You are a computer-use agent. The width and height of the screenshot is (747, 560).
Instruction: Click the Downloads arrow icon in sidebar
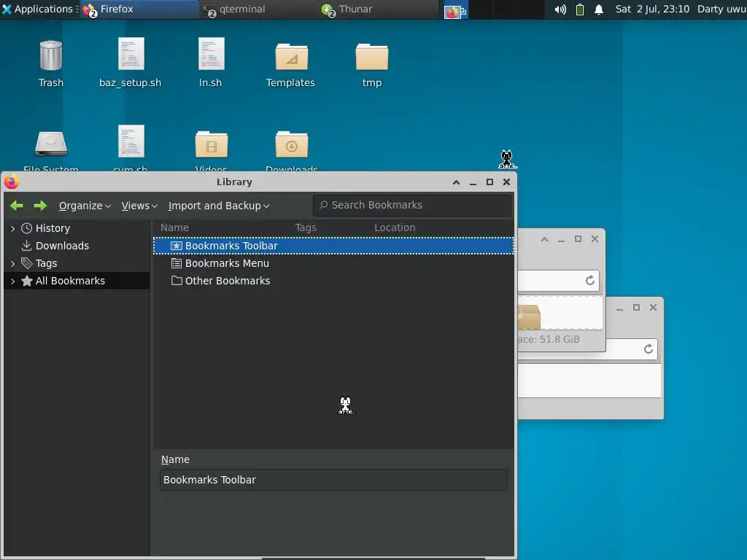point(27,246)
